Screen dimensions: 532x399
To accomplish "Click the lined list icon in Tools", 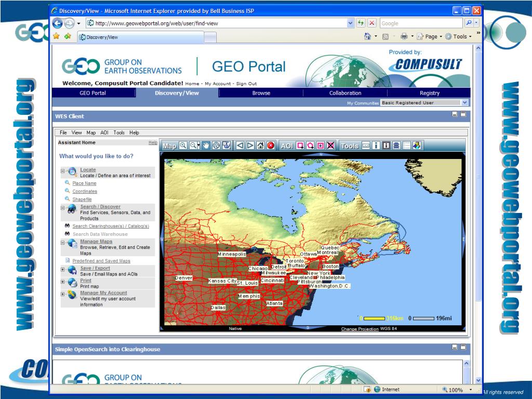I will click(x=406, y=145).
